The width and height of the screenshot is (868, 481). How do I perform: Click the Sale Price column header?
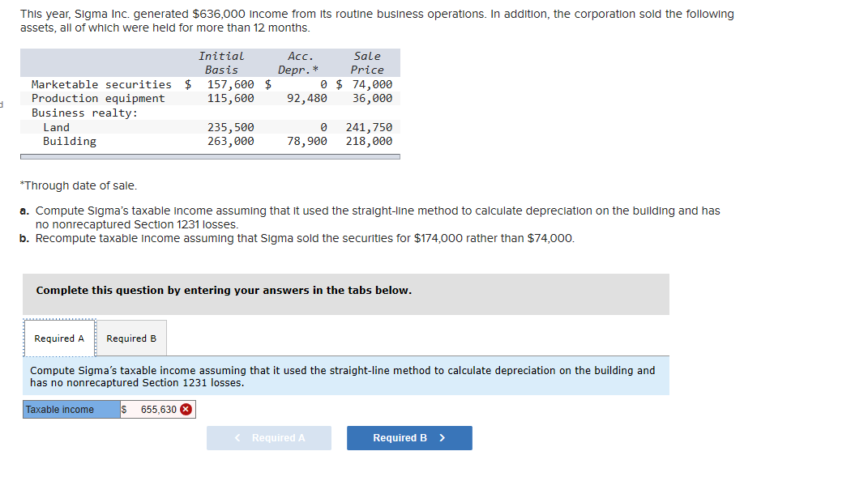[x=366, y=62]
